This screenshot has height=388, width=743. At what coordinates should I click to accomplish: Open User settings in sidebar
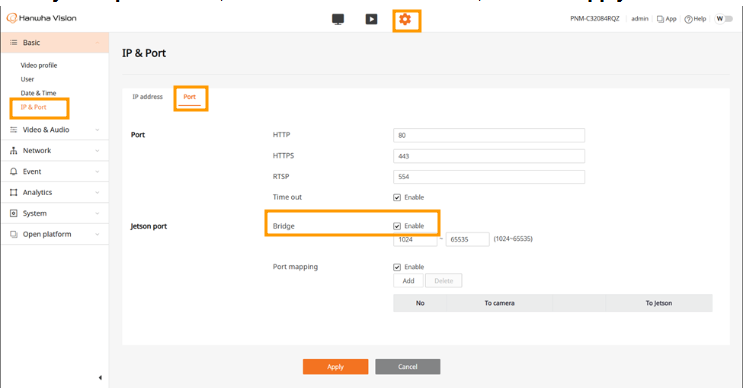pos(27,79)
